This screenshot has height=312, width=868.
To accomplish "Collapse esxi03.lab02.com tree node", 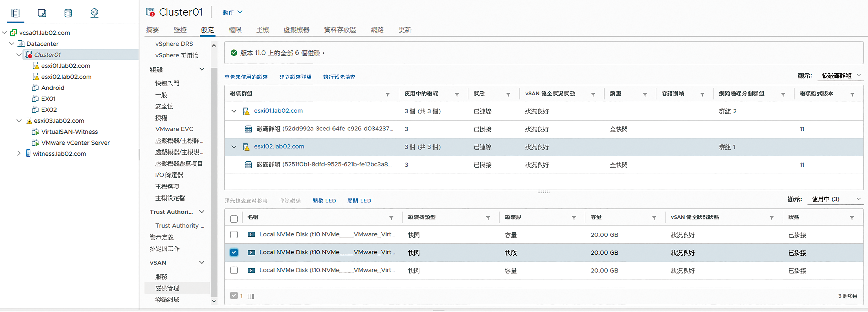I will [19, 121].
